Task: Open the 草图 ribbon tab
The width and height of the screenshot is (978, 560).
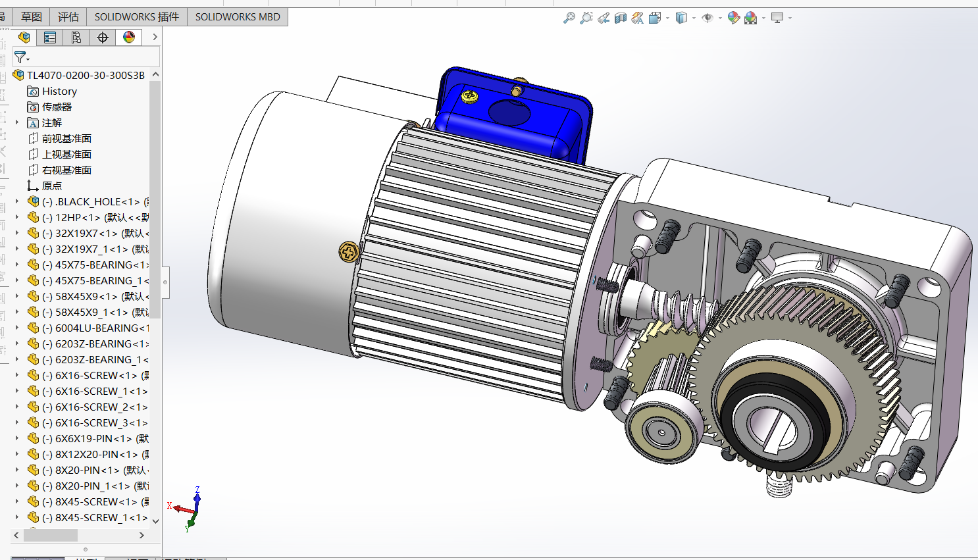Action: pyautogui.click(x=32, y=17)
